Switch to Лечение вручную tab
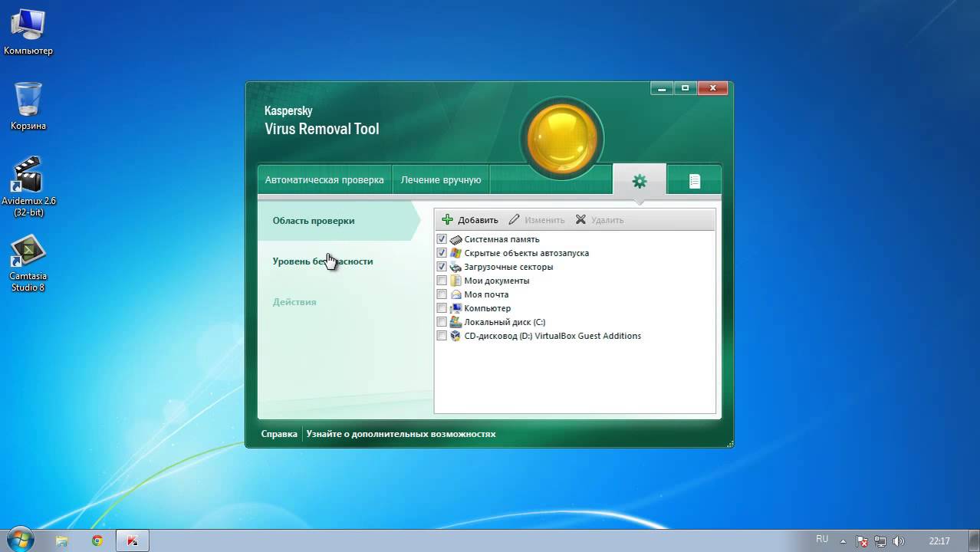 pos(441,180)
